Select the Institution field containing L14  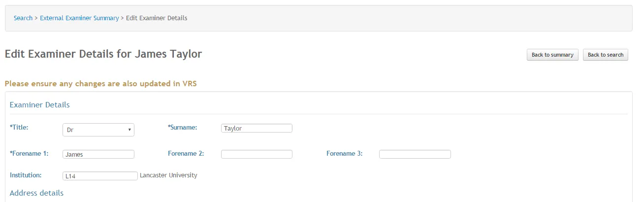100,176
